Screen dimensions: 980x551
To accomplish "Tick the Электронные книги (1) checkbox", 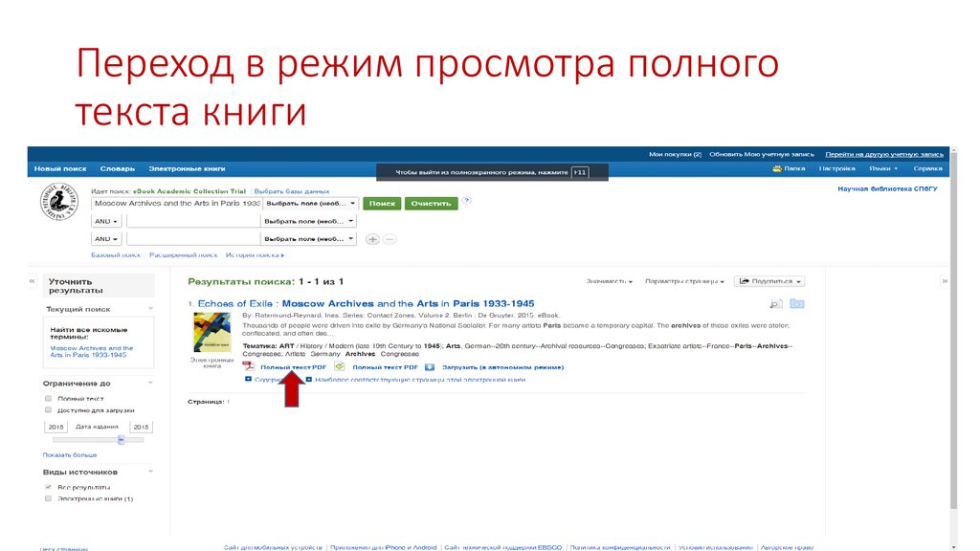I will (48, 498).
